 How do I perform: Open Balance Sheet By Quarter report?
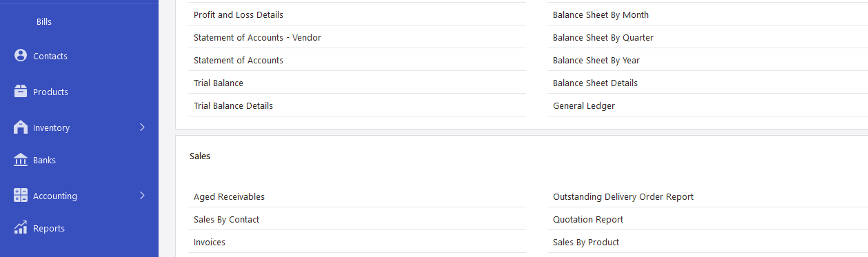[x=603, y=37]
